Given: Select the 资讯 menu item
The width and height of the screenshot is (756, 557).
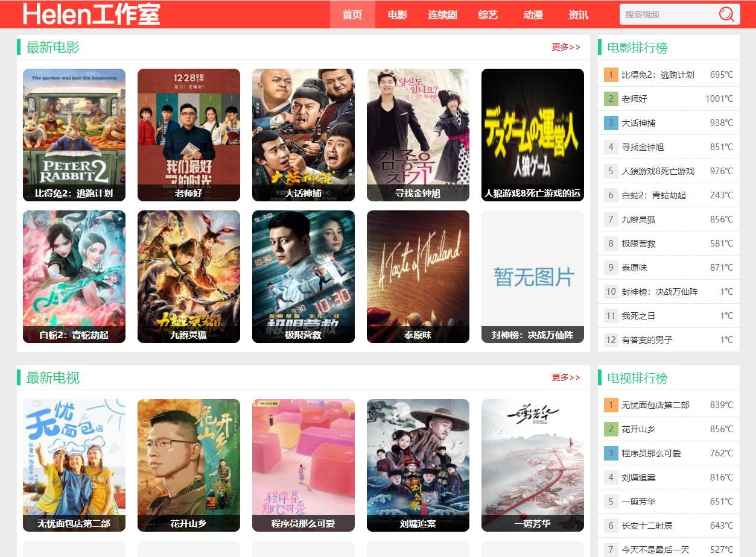Looking at the screenshot, I should [578, 15].
